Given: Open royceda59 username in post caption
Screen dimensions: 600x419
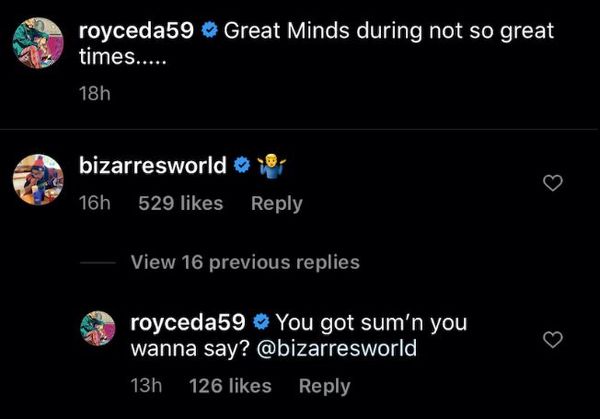Looking at the screenshot, I should (136, 31).
